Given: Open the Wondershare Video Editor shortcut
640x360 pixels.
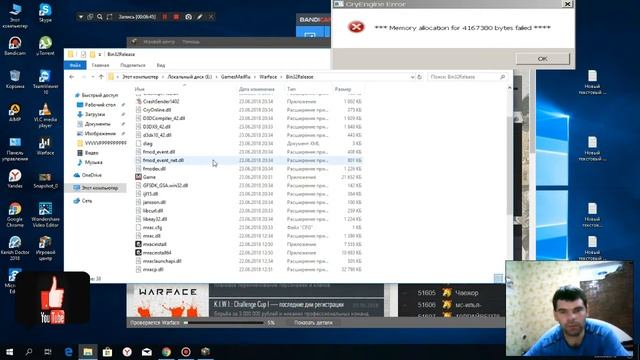Looking at the screenshot, I should tap(45, 214).
